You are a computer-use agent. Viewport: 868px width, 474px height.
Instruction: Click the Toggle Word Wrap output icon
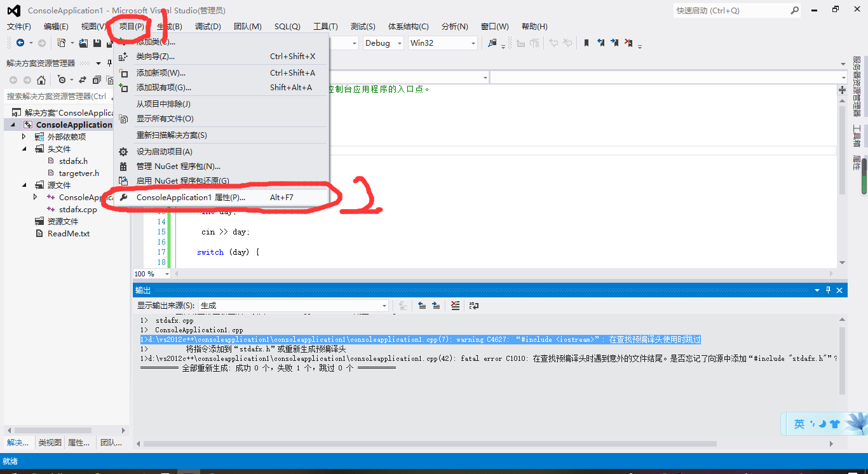point(474,306)
